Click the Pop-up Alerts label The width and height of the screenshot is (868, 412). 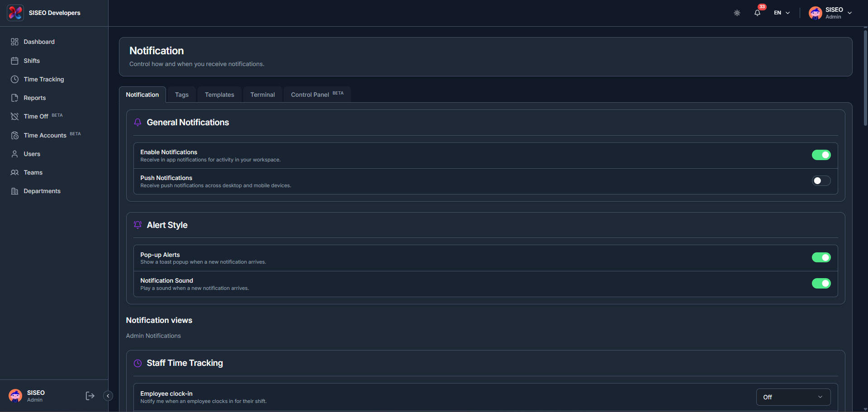tap(160, 255)
